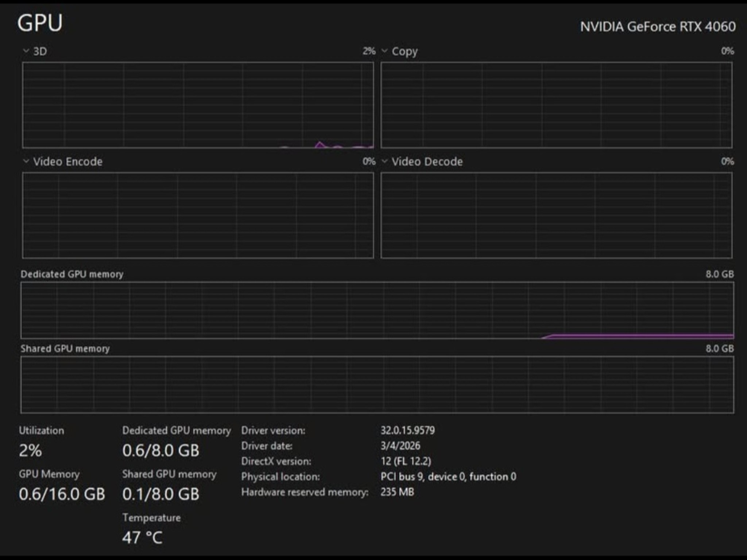Click the PCI bus 9 physical location
The width and height of the screenshot is (747, 560).
(x=448, y=477)
